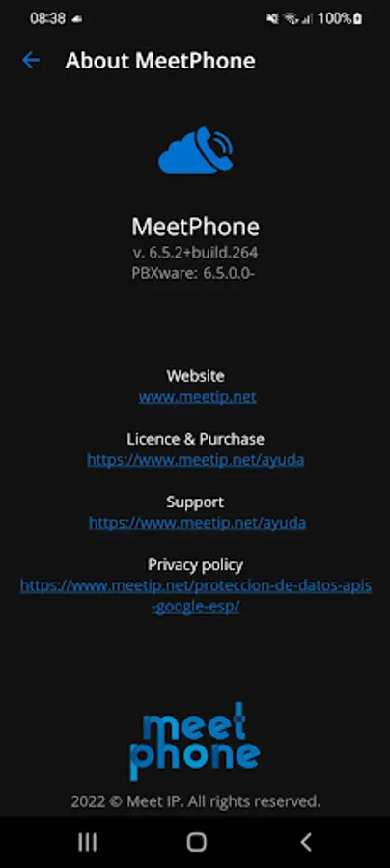Click the MeetPhone cloud phone logo
Viewport: 390px width, 868px height.
pos(196,150)
